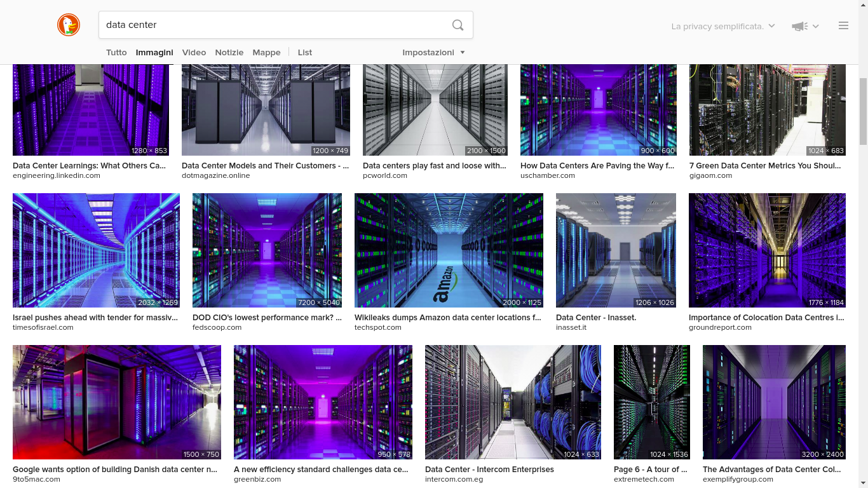Click 'Page 6 - A tour of' title

(x=651, y=469)
